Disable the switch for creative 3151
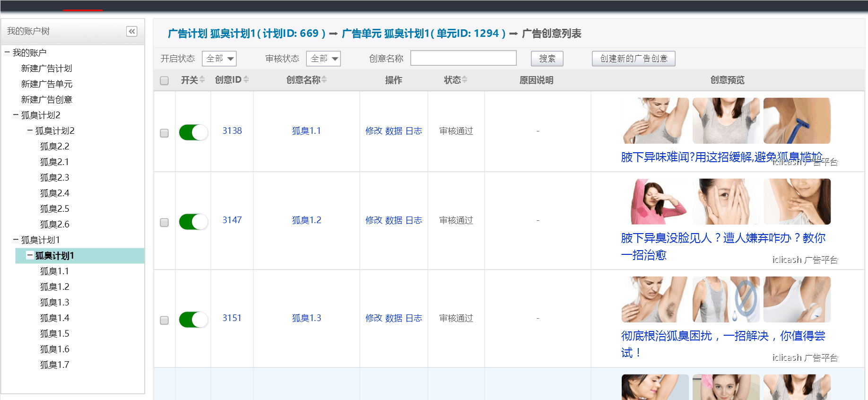This screenshot has width=868, height=400. coord(193,320)
